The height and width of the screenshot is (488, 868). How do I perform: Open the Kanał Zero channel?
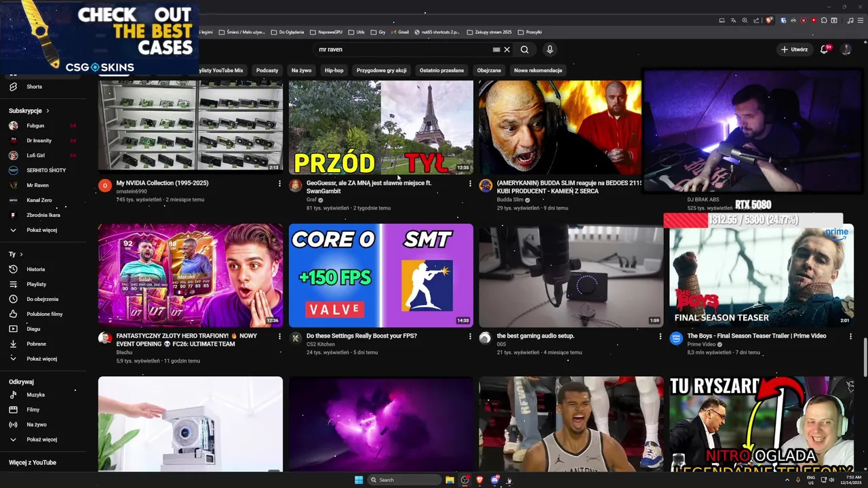39,200
